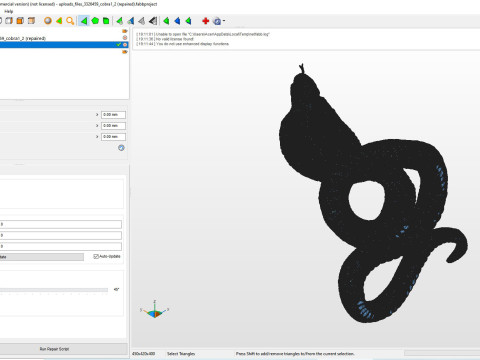Click the Shift selection hint in status bar

(295, 354)
